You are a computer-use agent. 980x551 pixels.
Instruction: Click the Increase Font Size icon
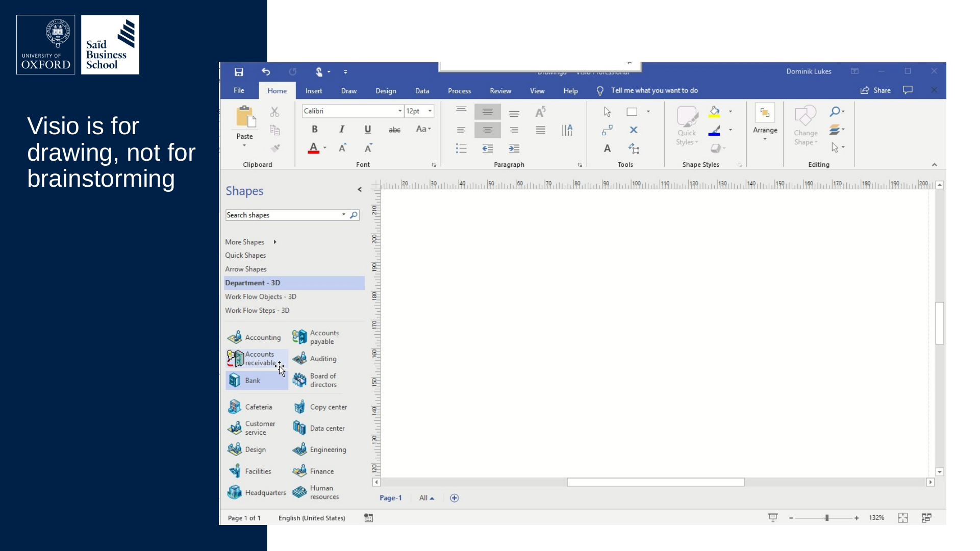tap(343, 148)
